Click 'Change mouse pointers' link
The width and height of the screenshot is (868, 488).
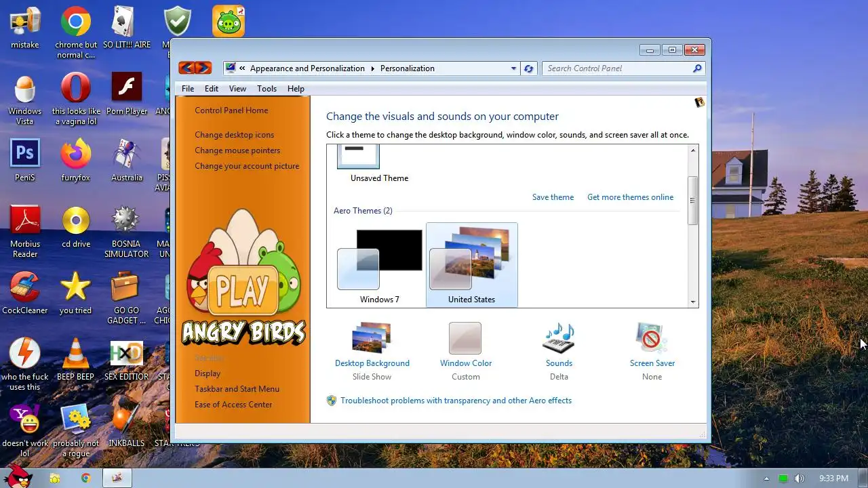pos(237,150)
